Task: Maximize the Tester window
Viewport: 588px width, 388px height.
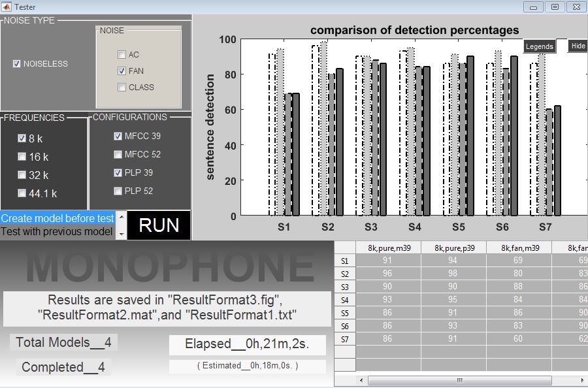Action: click(555, 7)
